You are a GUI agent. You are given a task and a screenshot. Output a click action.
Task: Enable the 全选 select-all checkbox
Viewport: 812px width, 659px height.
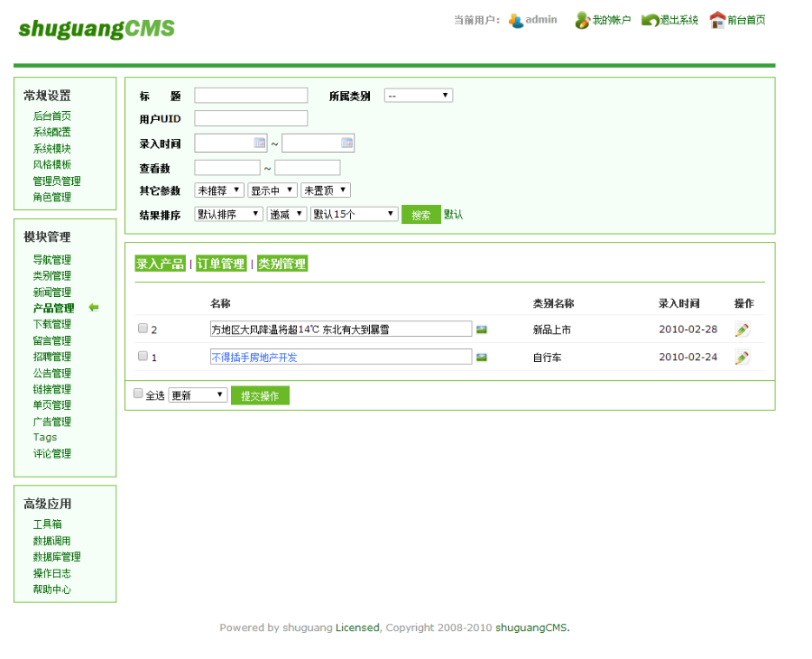[138, 394]
